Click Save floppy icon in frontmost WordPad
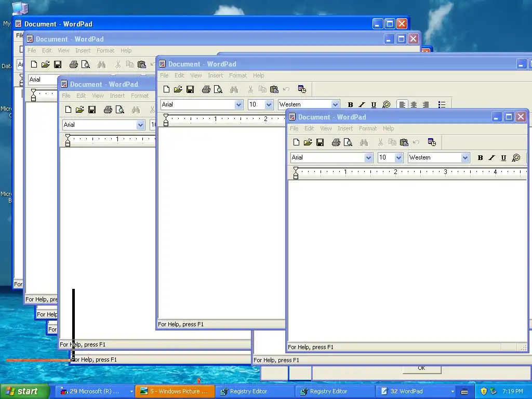This screenshot has height=399, width=532. click(x=320, y=142)
